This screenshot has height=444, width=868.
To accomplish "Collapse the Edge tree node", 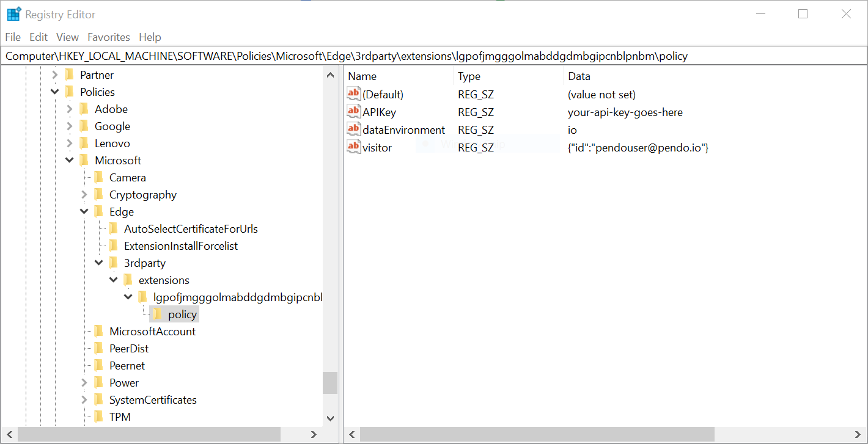I will click(84, 212).
